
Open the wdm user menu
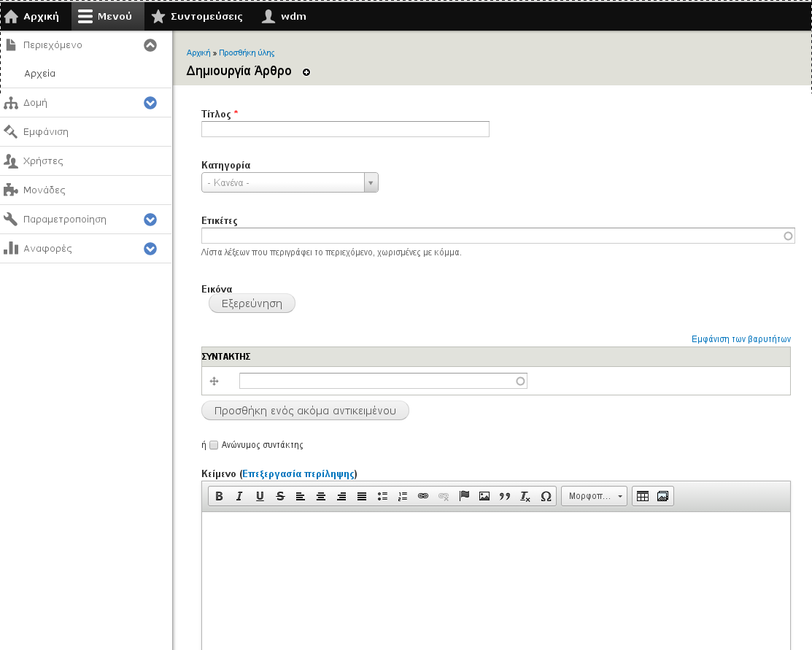pyautogui.click(x=285, y=16)
